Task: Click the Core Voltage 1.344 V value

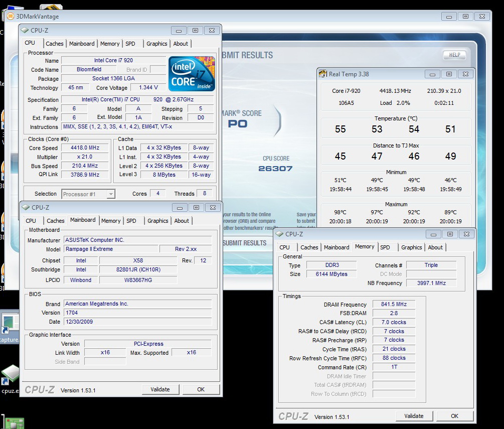Action: pyautogui.click(x=148, y=87)
